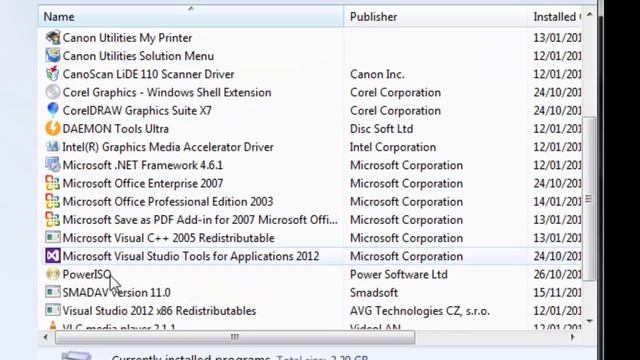Screen dimensions: 640x360
Task: Click the CorelDRAW Graphics Suite X7 balloon icon
Action: (53, 110)
